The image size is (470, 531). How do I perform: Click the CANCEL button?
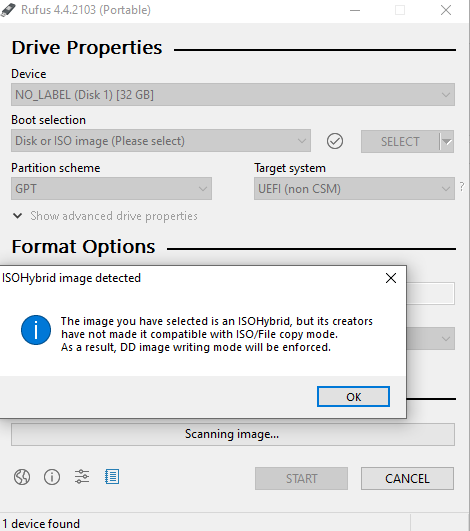[407, 479]
